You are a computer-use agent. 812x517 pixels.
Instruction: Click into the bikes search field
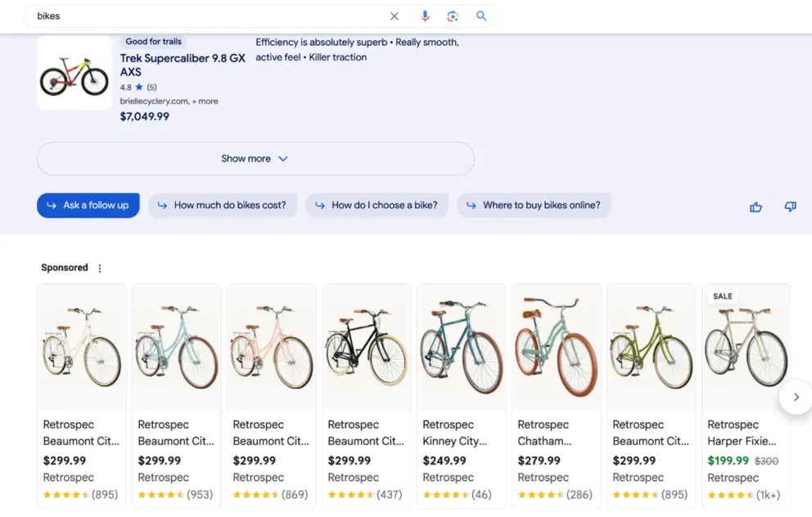pos(205,16)
